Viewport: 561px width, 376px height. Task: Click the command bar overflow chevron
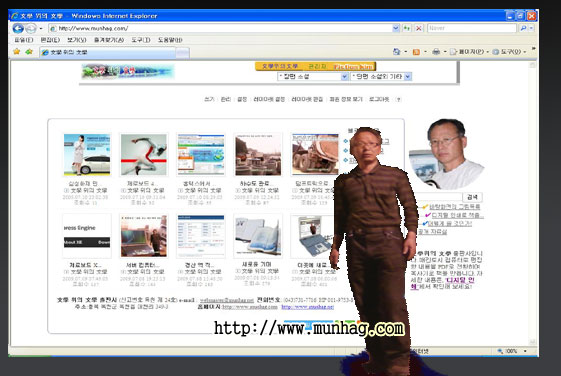click(533, 48)
